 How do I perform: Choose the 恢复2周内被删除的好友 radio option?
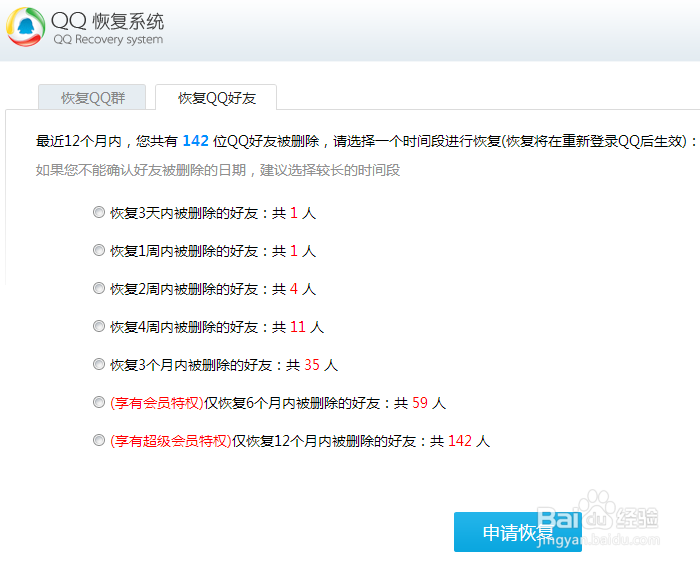(x=99, y=288)
